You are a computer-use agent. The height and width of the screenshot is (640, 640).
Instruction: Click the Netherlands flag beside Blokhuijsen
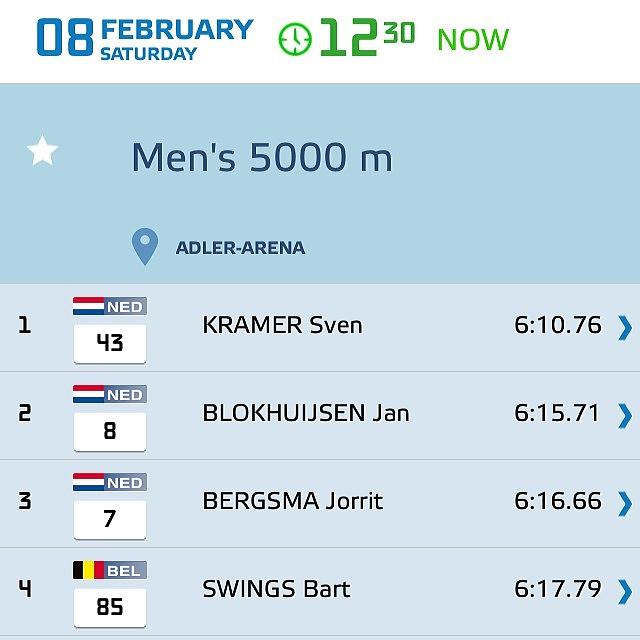[88, 394]
